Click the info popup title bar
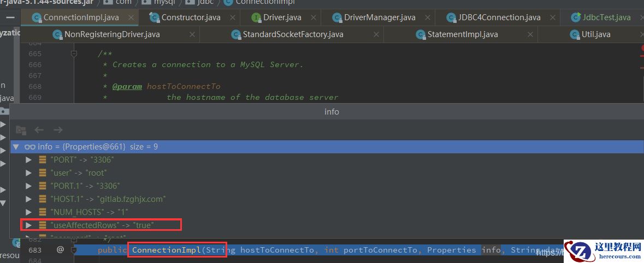 327,112
